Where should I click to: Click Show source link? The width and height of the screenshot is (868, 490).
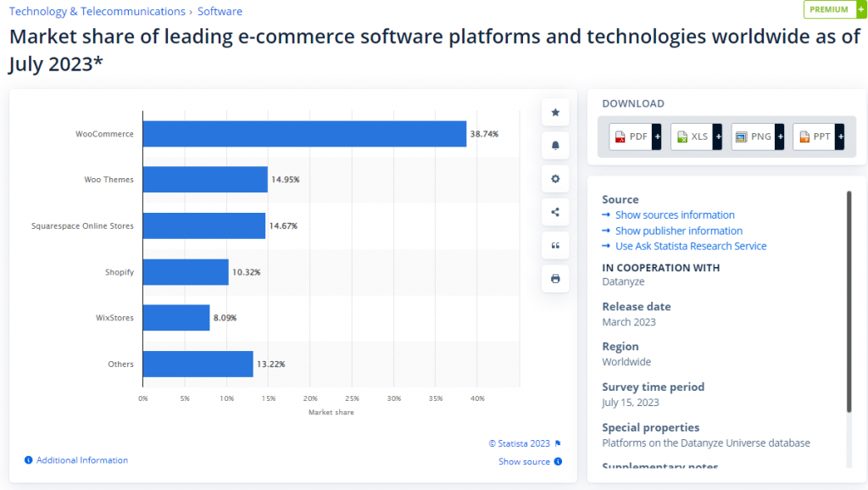click(x=524, y=461)
